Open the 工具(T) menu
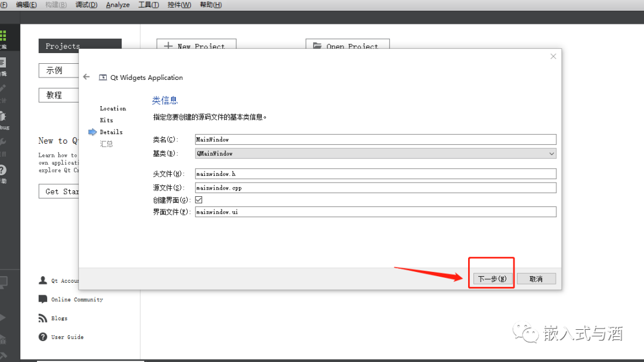Screen dimensions: 644x362 point(148,5)
